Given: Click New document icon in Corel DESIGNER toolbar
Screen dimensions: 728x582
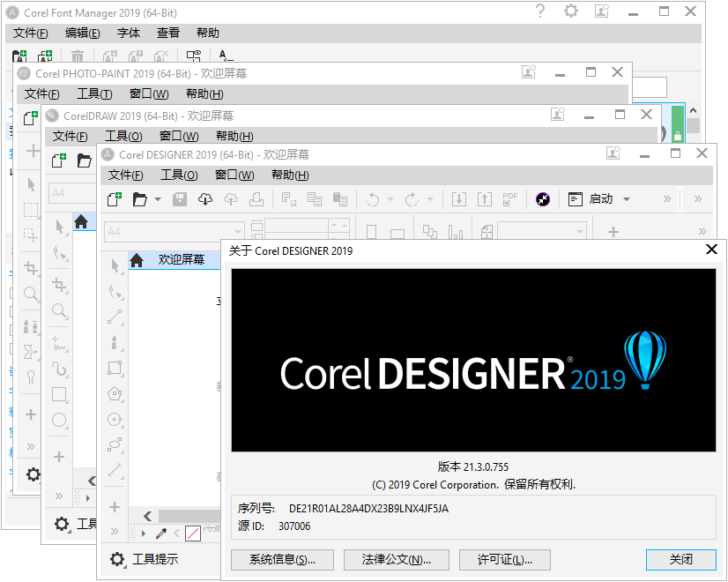Looking at the screenshot, I should click(115, 199).
